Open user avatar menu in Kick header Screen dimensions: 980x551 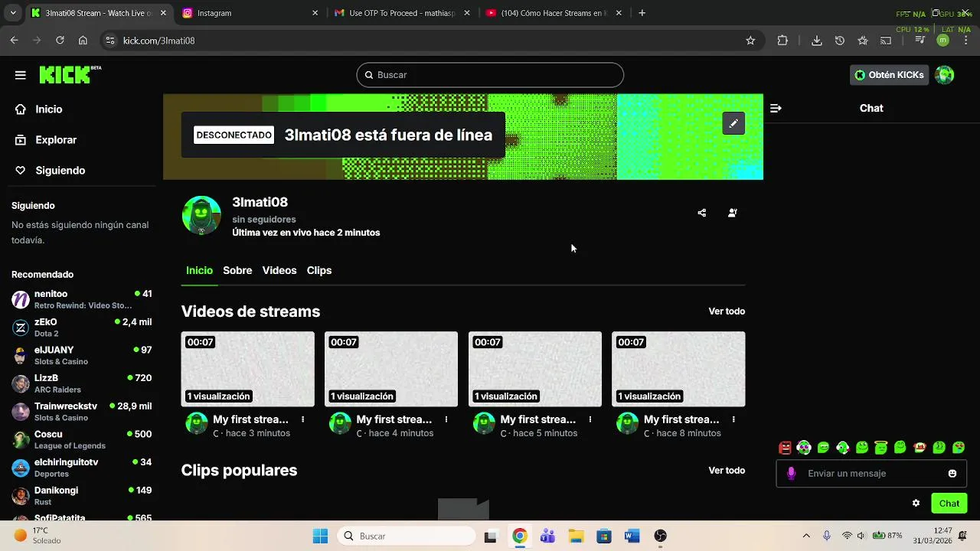click(945, 75)
